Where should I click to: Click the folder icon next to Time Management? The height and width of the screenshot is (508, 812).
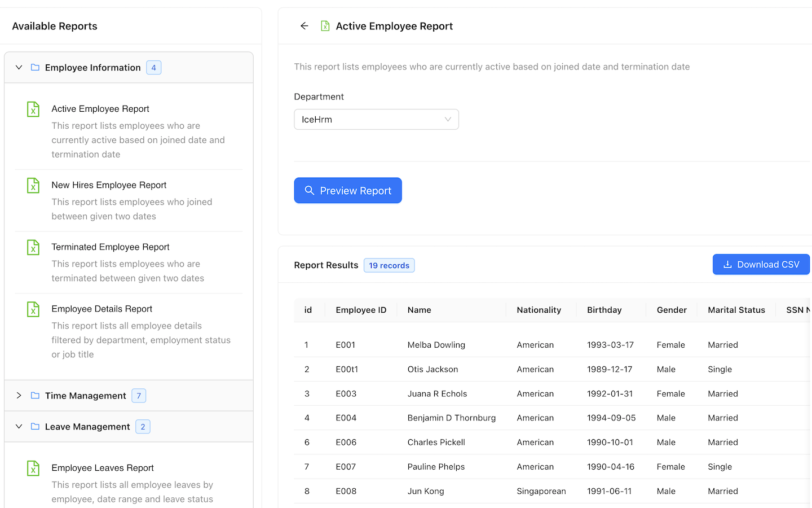(34, 396)
